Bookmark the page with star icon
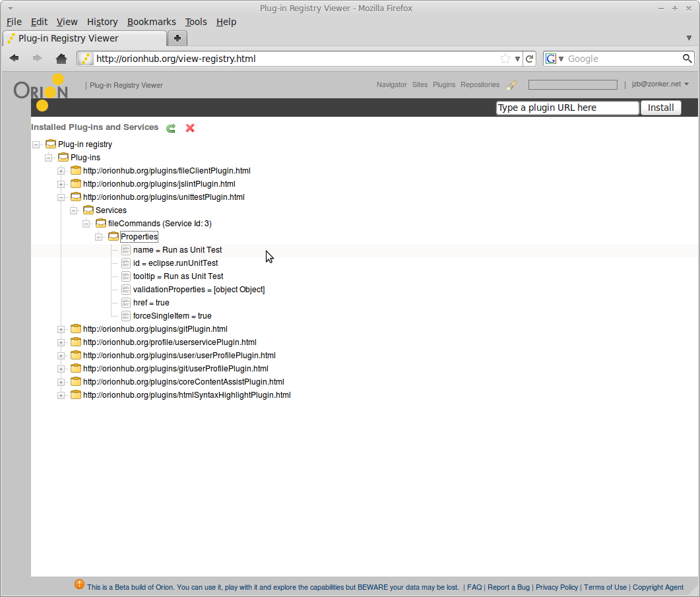Image resolution: width=700 pixels, height=597 pixels. pyautogui.click(x=505, y=59)
